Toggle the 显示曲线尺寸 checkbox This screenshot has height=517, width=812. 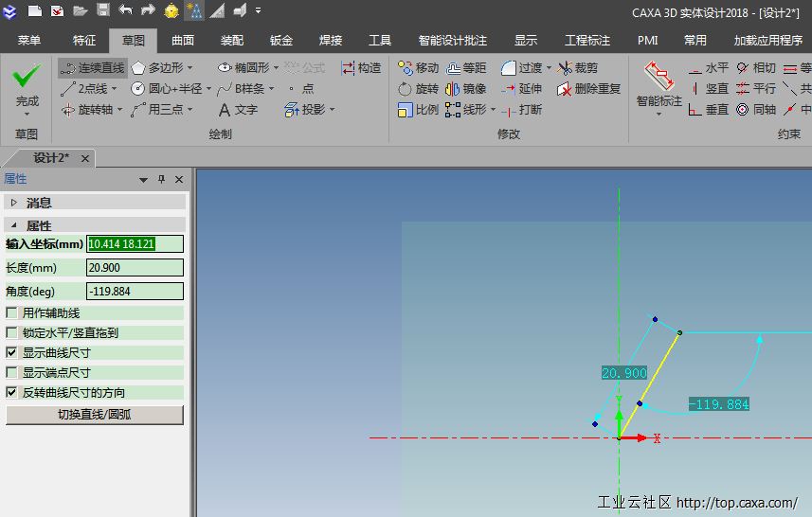point(12,353)
